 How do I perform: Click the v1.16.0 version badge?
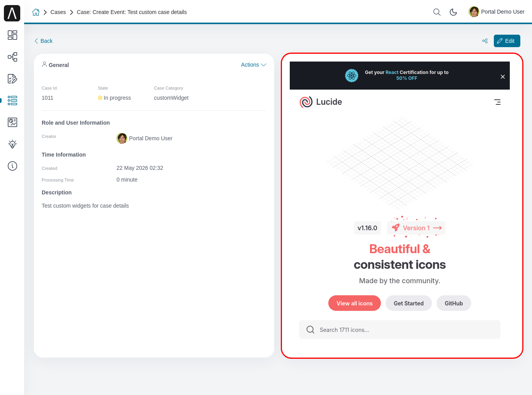click(367, 228)
